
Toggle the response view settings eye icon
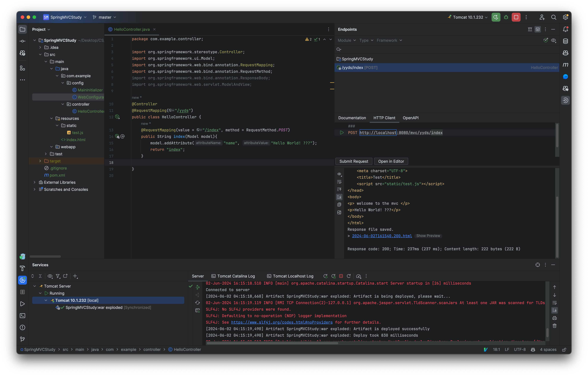pos(339,174)
